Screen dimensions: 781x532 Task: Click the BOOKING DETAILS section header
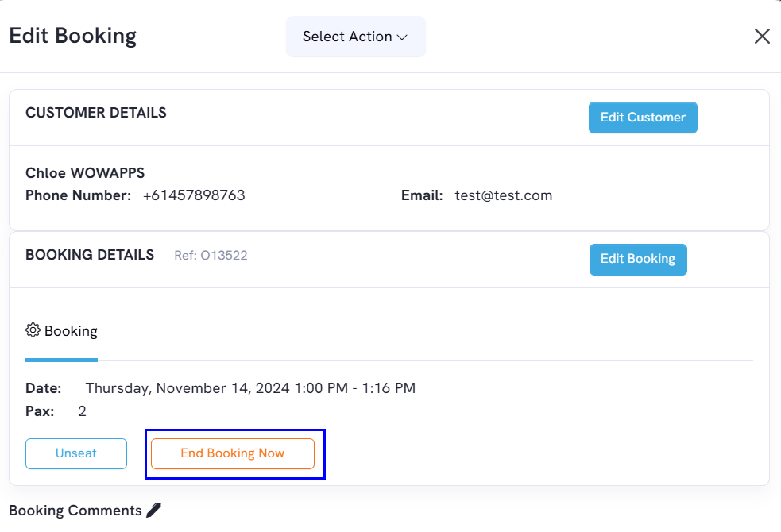pos(90,255)
